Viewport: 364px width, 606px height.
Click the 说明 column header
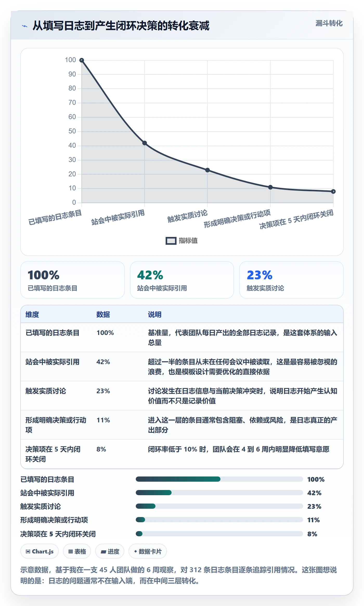pos(155,314)
